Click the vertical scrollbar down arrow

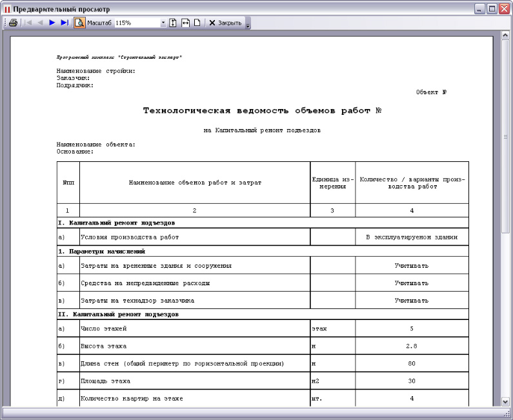pyautogui.click(x=505, y=401)
